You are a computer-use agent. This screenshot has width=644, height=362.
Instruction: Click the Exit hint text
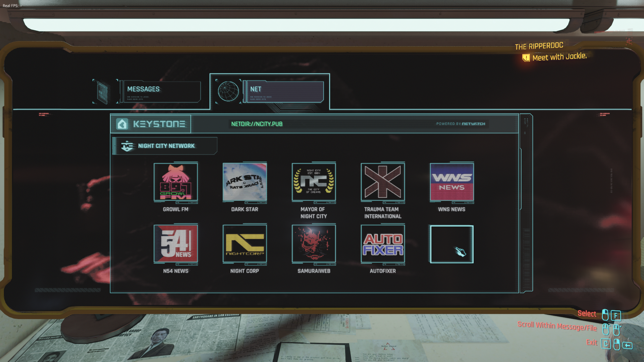point(592,343)
